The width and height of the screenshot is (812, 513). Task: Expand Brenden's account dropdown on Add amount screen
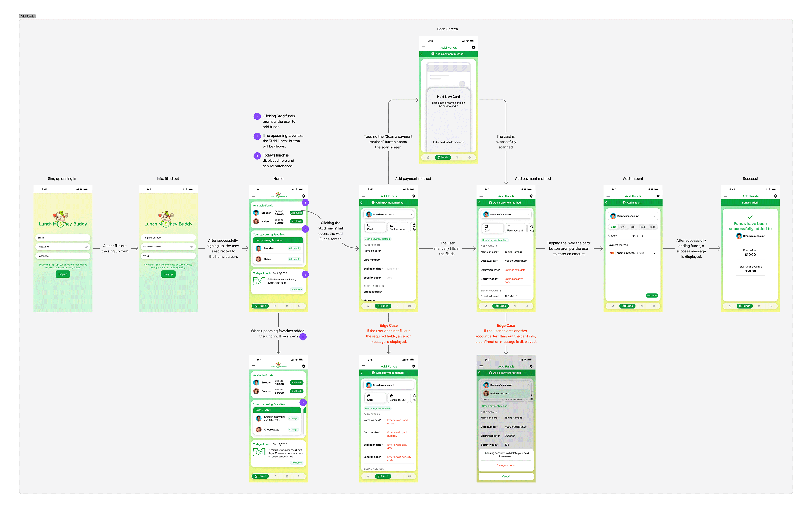[654, 216]
